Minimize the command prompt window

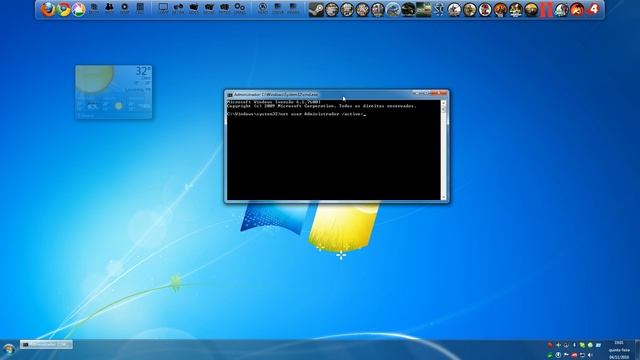[417, 93]
